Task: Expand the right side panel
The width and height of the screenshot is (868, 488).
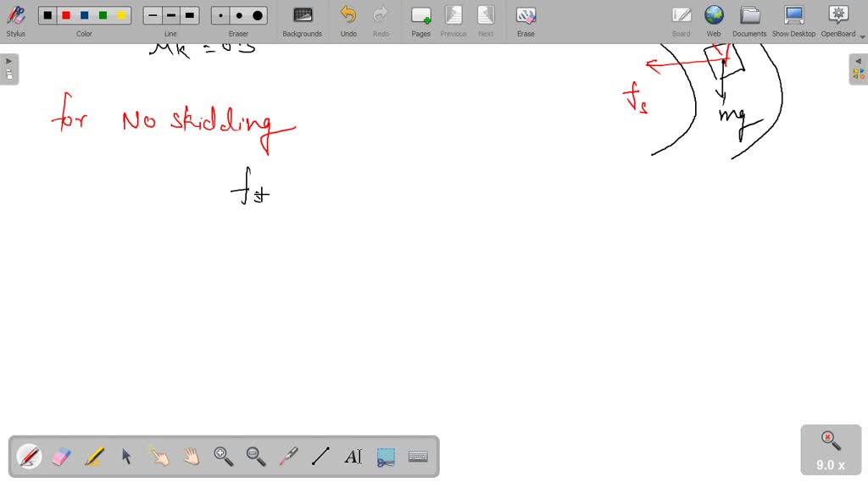Action: tap(859, 69)
